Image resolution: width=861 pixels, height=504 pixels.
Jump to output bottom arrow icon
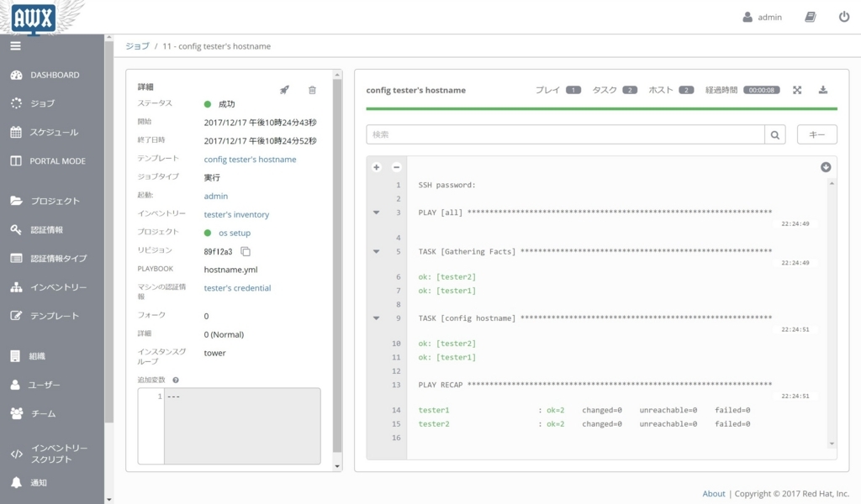point(826,167)
